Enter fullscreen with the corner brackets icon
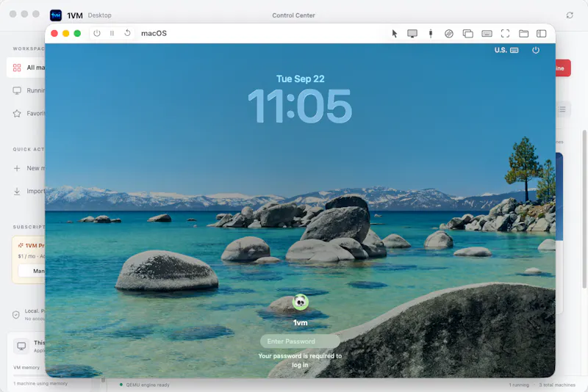The height and width of the screenshot is (392, 588). 505,34
